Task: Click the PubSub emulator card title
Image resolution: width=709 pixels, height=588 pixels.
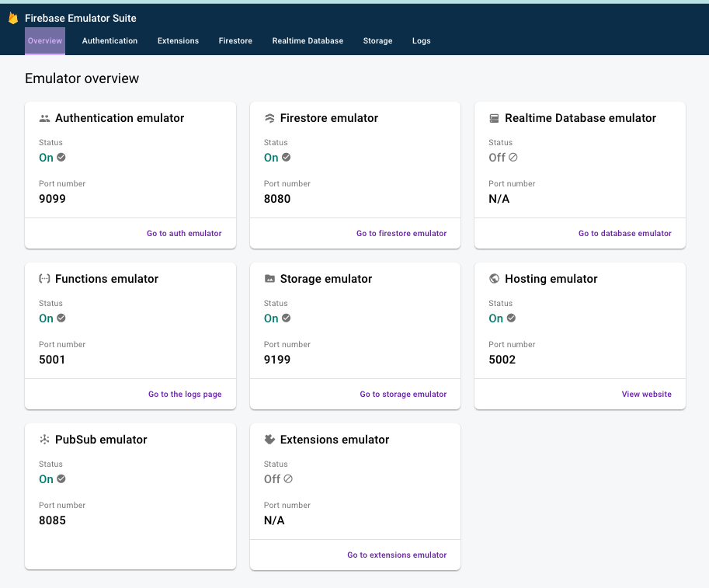Action: pos(101,439)
